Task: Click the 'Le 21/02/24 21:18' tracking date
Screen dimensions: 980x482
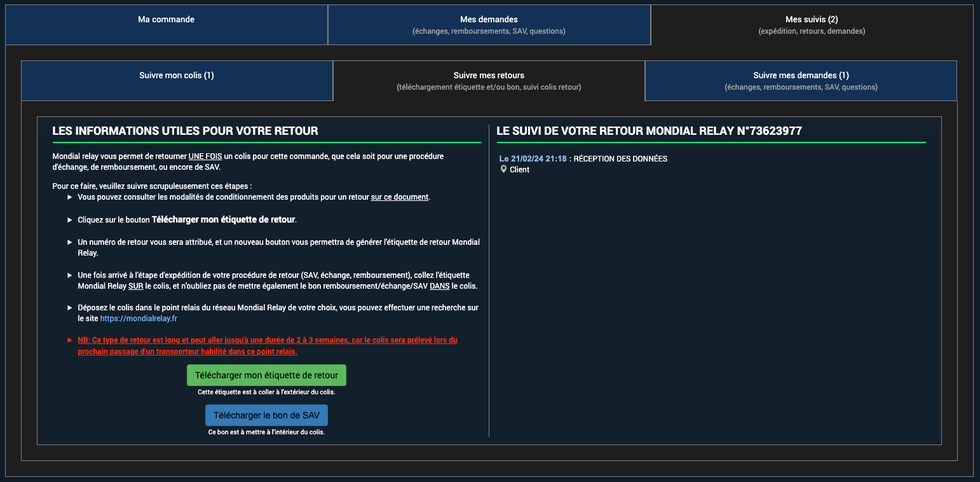Action: coord(535,159)
